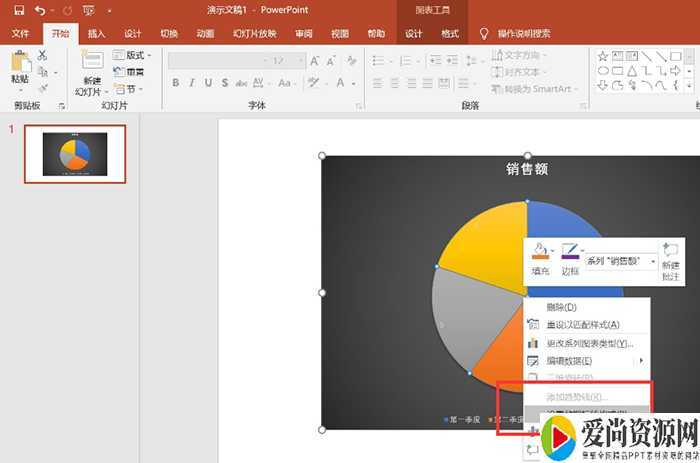Screen dimensions: 700x463
Task: Switch to the Insert (插入) ribbon tab
Action: [96, 33]
